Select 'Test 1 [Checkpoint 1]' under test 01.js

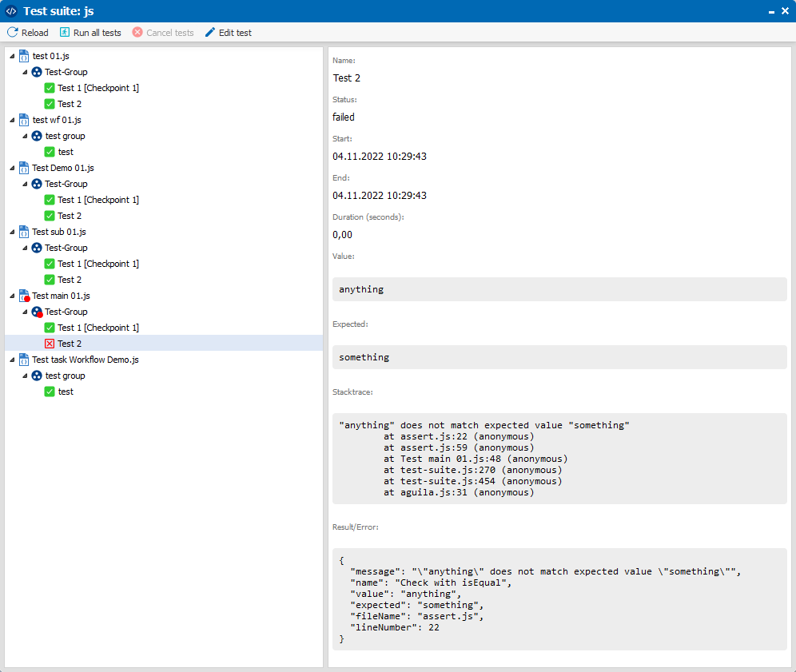coord(98,88)
